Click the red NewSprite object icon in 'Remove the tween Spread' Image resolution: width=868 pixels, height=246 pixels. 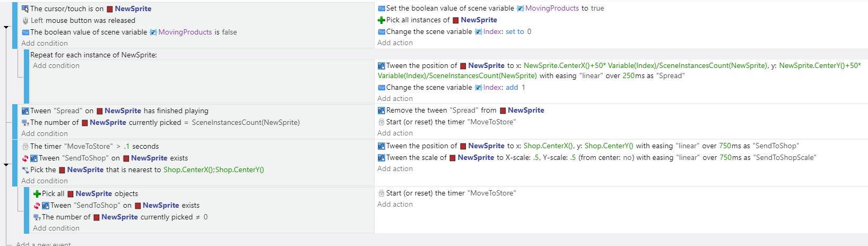[502, 111]
